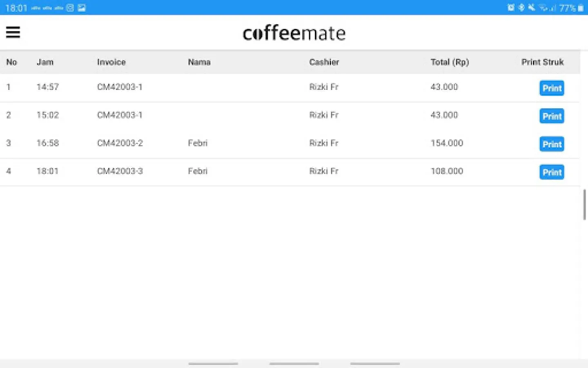Click the Nama column header
Viewport: 588px width, 368px height.
click(199, 62)
